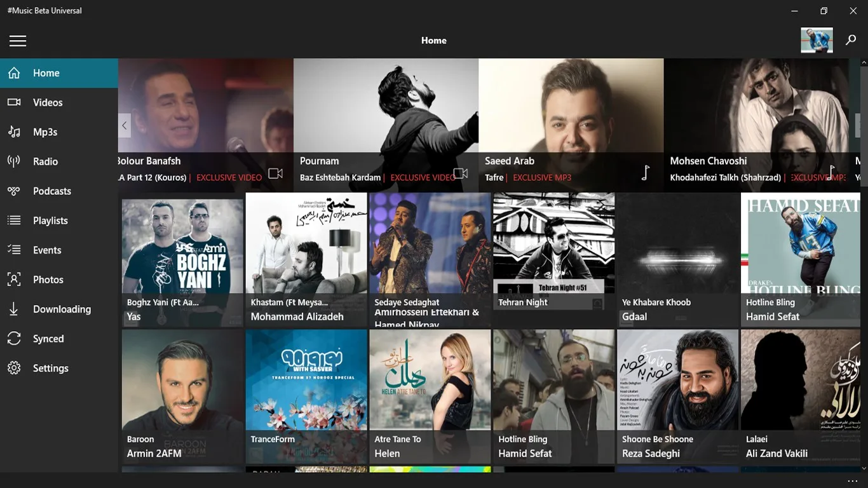Open Lalaei by Ali Zand Vakili

pyautogui.click(x=801, y=396)
